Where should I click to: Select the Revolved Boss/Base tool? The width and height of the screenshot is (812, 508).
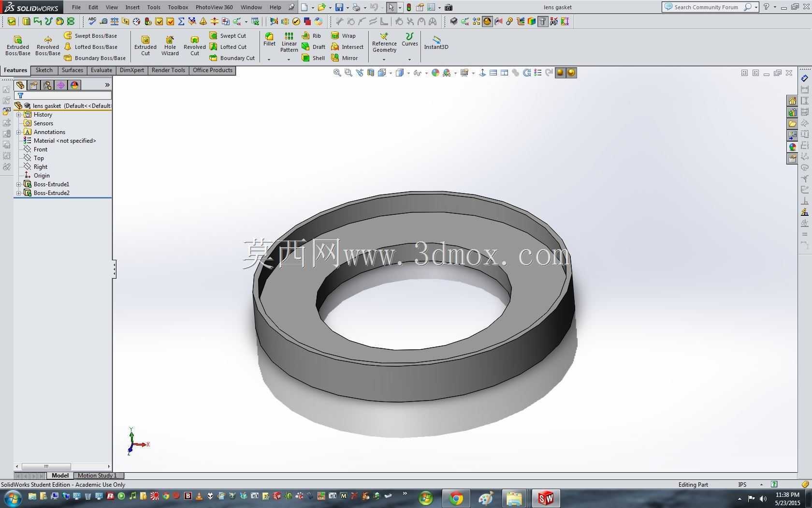click(47, 46)
